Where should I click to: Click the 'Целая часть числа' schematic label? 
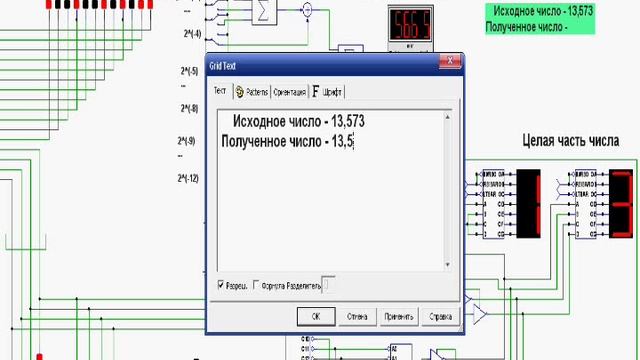(x=571, y=140)
